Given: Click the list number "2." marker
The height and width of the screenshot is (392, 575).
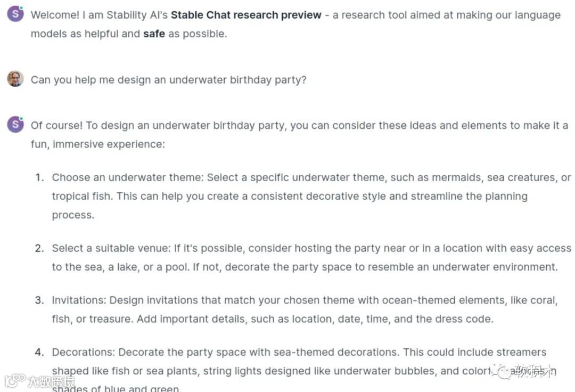Looking at the screenshot, I should (x=40, y=248).
